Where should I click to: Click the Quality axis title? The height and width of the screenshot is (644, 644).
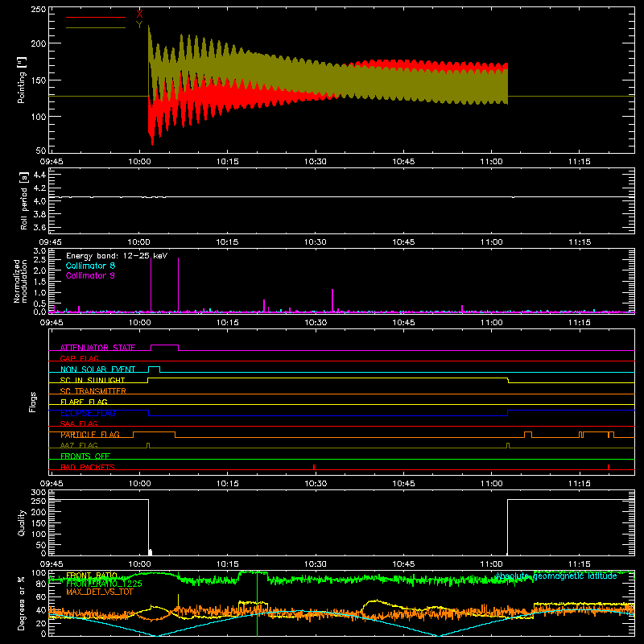coord(22,522)
